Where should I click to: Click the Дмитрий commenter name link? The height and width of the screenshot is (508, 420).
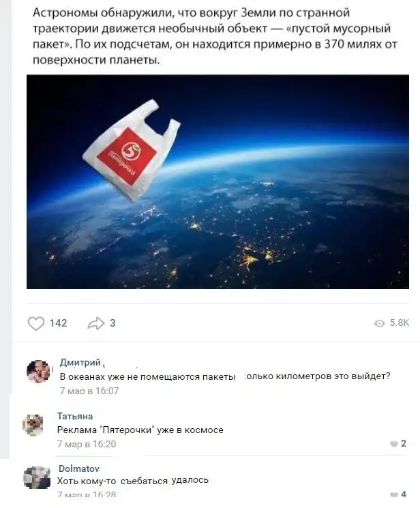click(80, 362)
